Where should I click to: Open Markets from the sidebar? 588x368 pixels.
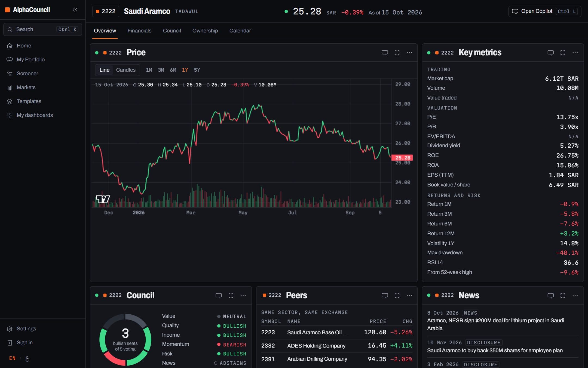pos(43,87)
